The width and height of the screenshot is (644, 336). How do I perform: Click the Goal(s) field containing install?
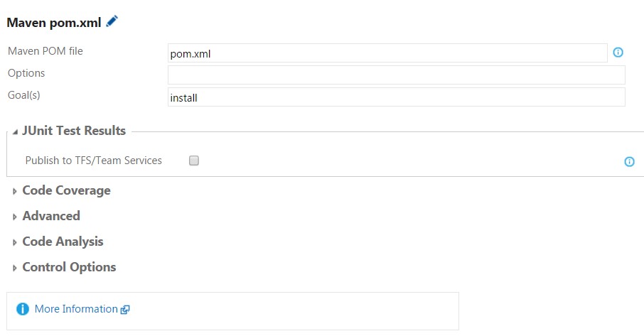point(397,97)
